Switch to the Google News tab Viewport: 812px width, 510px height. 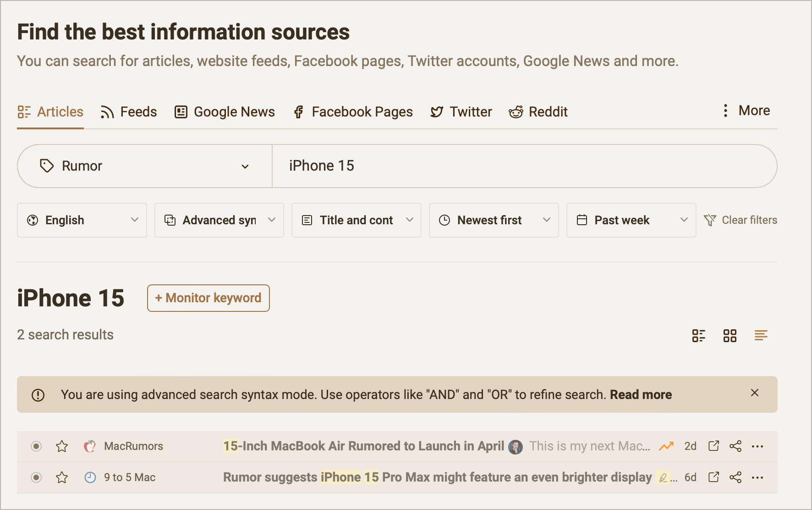(225, 111)
